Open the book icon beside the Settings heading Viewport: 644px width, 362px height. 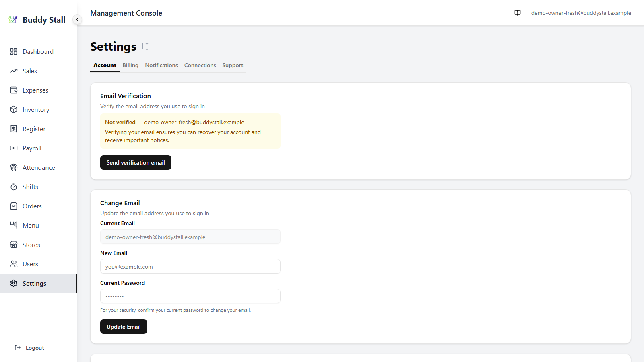(x=147, y=47)
